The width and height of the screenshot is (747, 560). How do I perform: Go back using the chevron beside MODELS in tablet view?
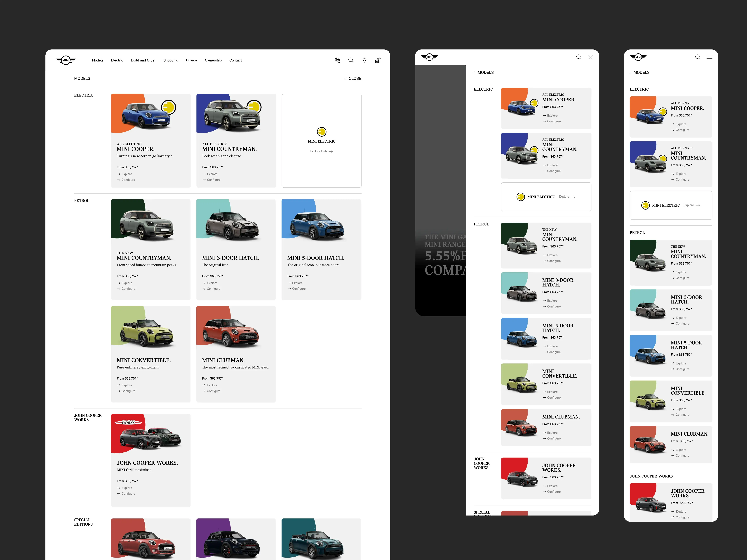(474, 73)
